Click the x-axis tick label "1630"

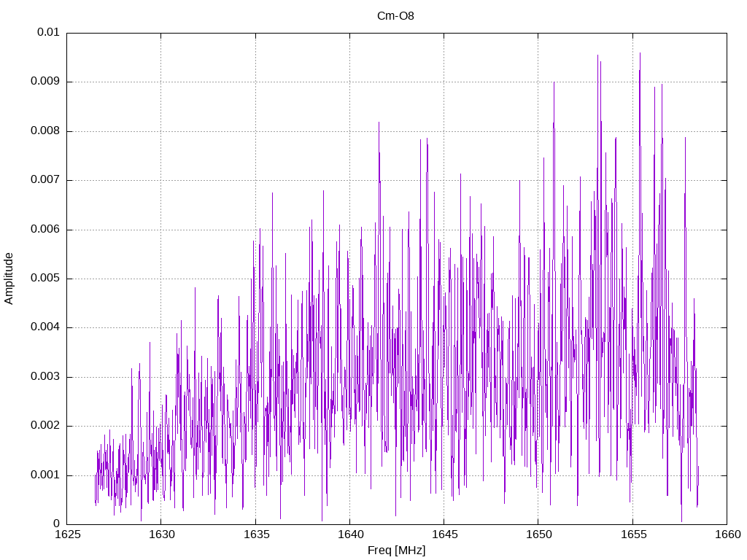[161, 534]
